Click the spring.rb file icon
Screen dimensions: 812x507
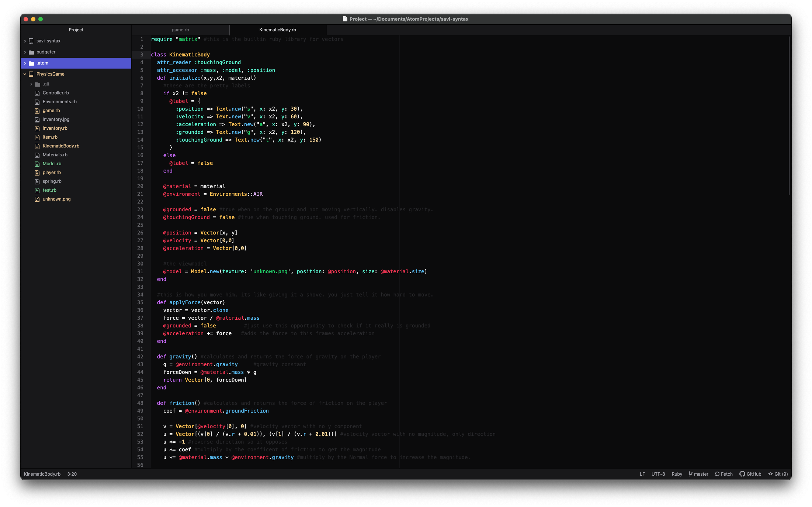point(37,181)
